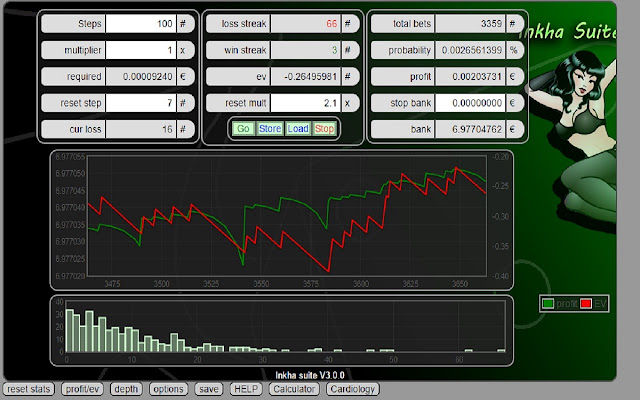Click the Stop button
Viewport: 640px width, 400px height.
(x=324, y=129)
